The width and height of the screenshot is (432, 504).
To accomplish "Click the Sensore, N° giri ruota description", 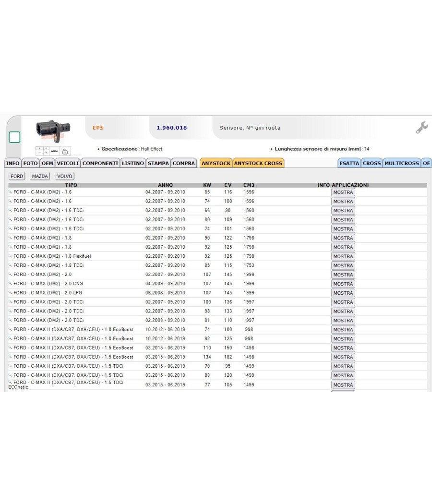I will [250, 128].
